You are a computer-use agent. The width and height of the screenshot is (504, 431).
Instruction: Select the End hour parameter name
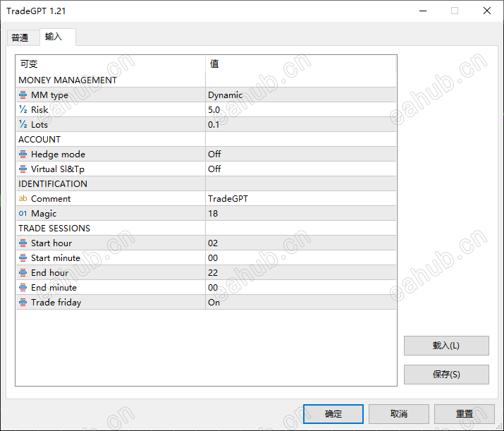click(x=49, y=272)
